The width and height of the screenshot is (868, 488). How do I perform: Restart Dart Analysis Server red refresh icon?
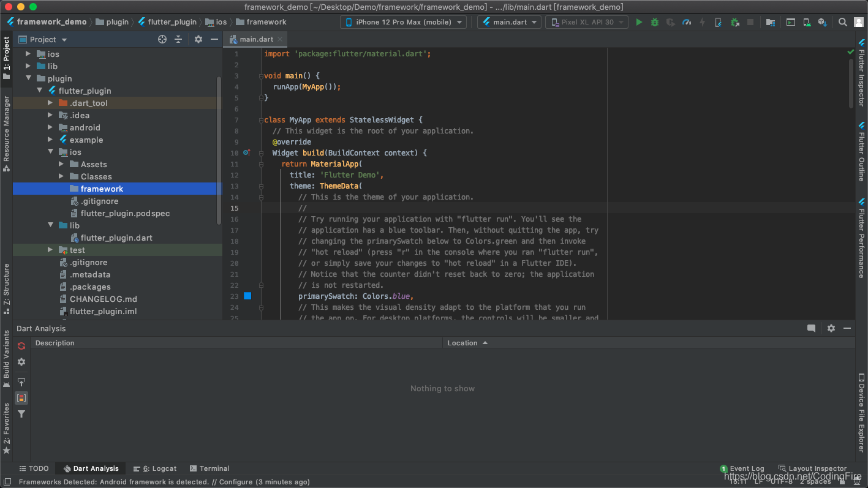click(21, 346)
